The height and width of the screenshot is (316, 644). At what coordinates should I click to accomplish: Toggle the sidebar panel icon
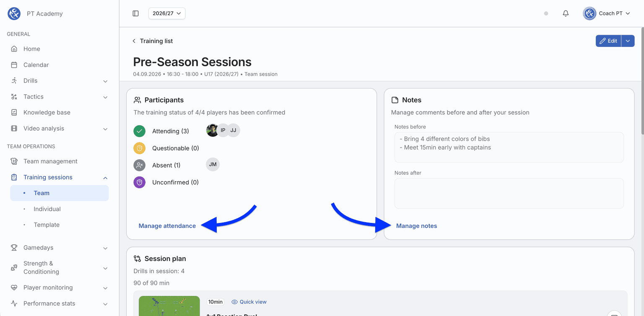click(135, 13)
